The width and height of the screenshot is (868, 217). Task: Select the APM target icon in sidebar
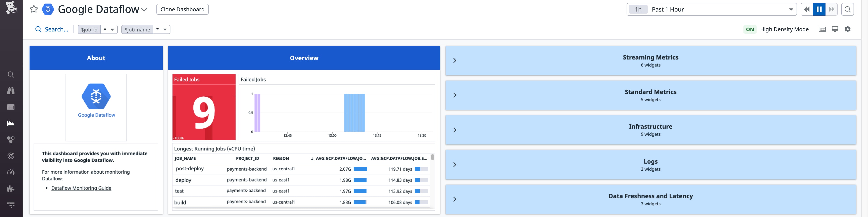click(11, 156)
